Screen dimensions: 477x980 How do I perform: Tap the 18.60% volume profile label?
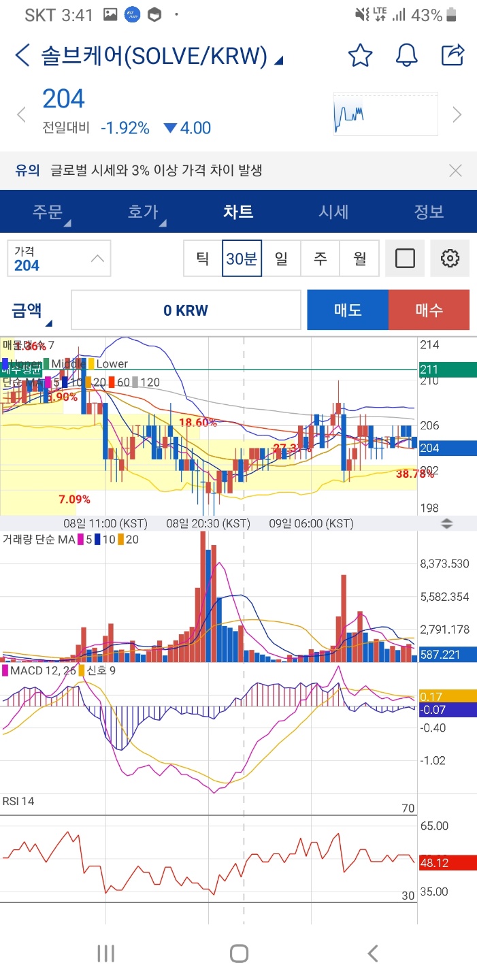tap(198, 422)
